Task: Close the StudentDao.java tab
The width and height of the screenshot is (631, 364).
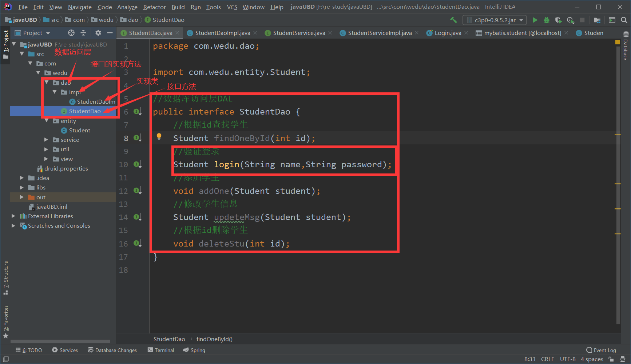Action: [x=177, y=33]
